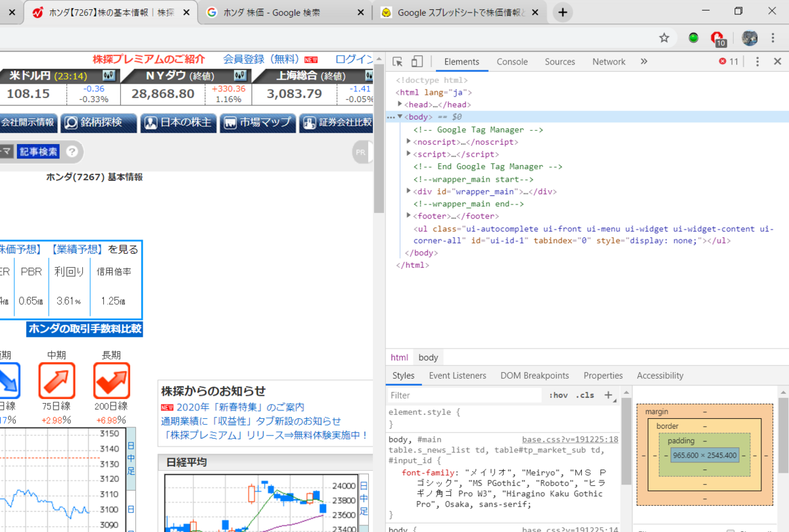Open 株探プレミアムのご紹介 link
The height and width of the screenshot is (532, 789).
(x=149, y=59)
